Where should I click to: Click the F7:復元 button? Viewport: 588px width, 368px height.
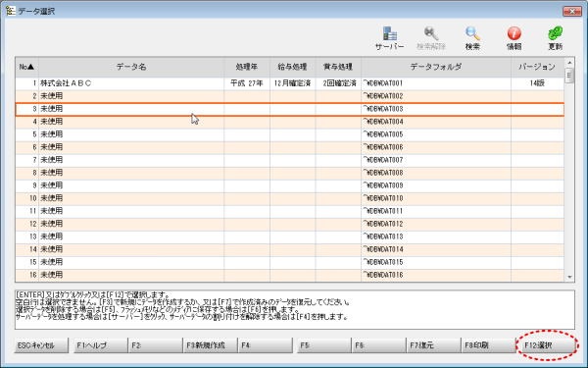pos(433,345)
